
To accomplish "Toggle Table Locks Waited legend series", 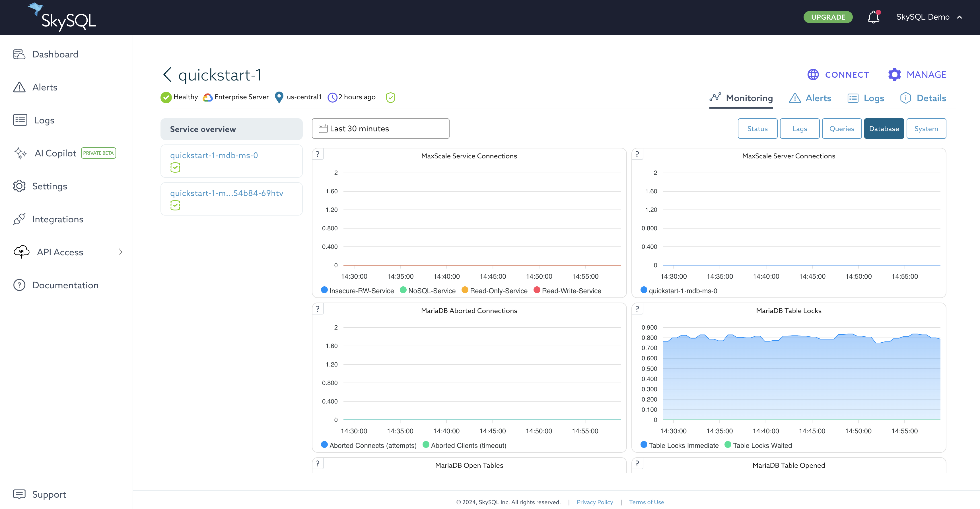I will point(758,445).
